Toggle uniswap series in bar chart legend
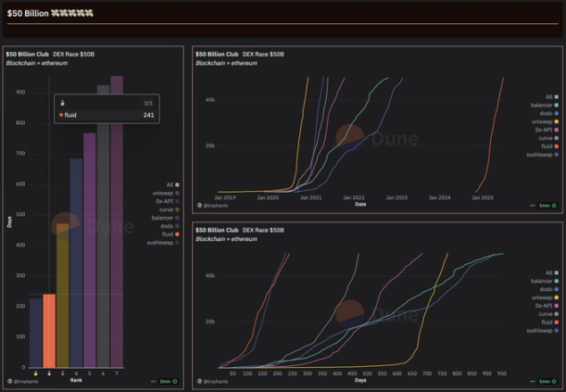 (166, 193)
